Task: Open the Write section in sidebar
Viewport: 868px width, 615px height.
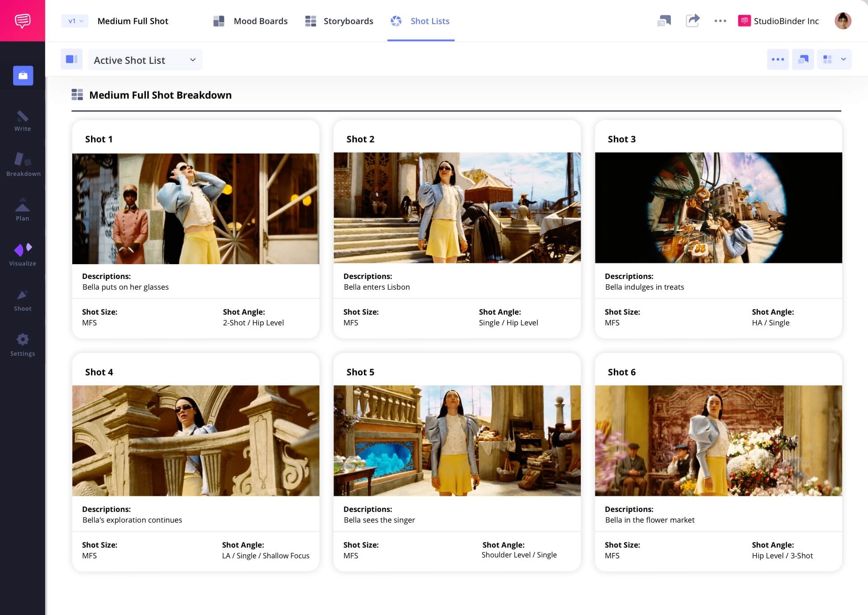Action: (22, 121)
